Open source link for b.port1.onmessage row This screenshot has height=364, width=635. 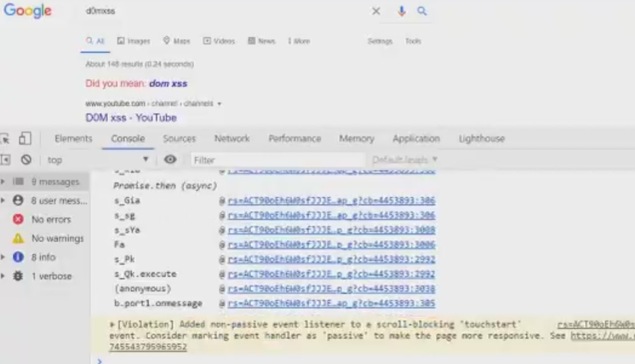(331, 303)
